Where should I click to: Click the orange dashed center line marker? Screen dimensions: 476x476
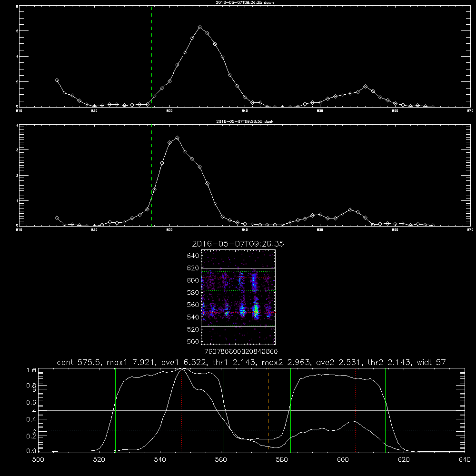click(x=268, y=410)
